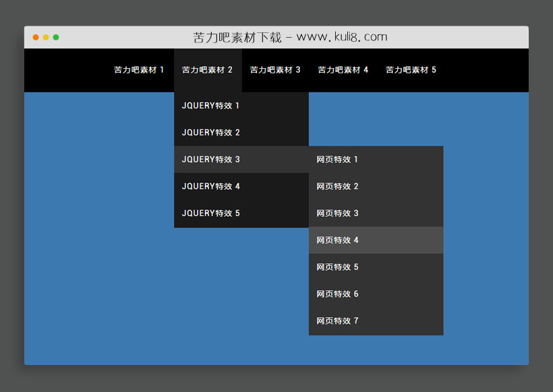553x392 pixels.
Task: Click the 网页特效 3 link
Action: coord(337,213)
